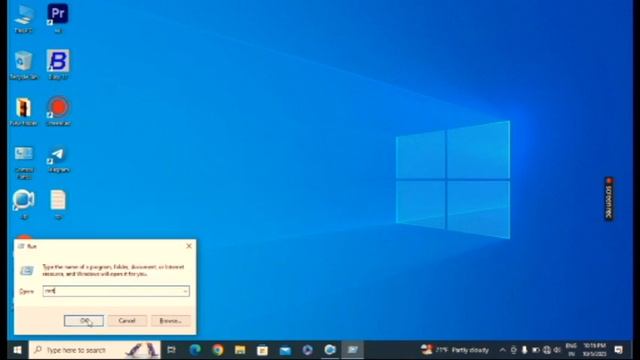This screenshot has height=360, width=640.
Task: Select the blue letter B desktop shortcut
Action: pos(58,64)
